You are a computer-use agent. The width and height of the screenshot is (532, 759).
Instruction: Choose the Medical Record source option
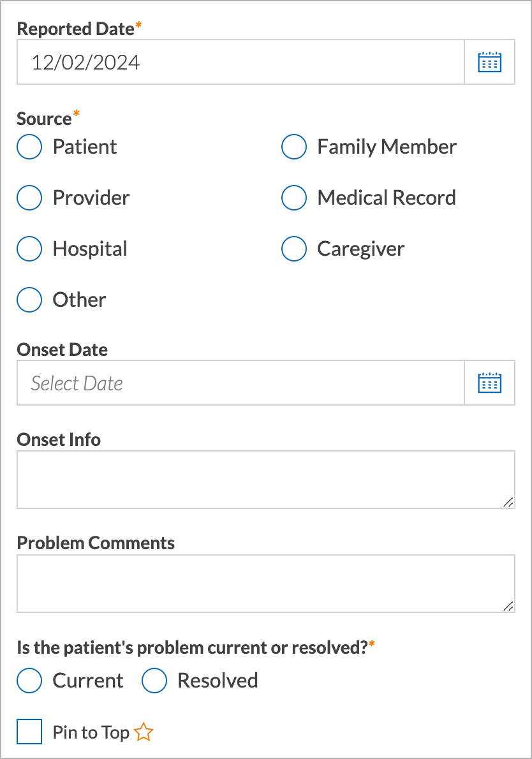coord(294,198)
